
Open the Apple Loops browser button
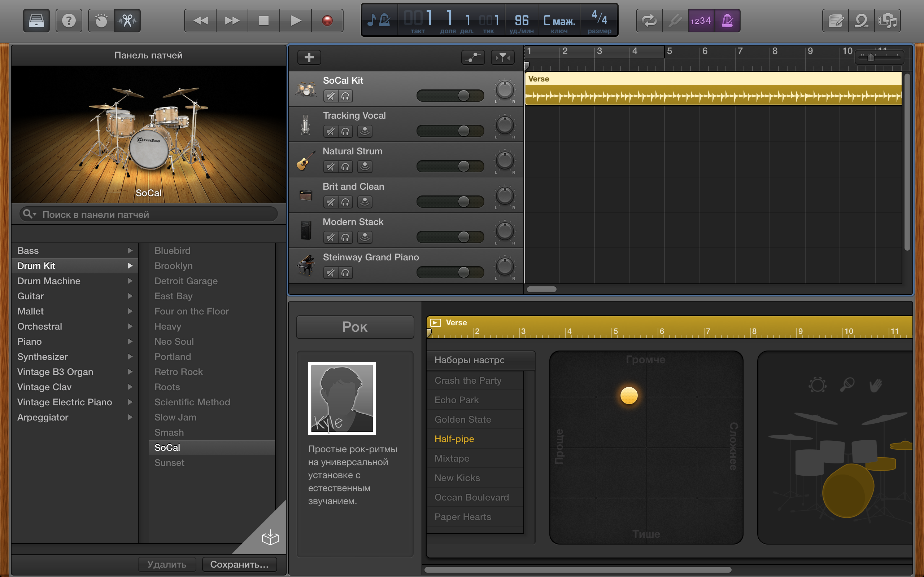tap(862, 21)
